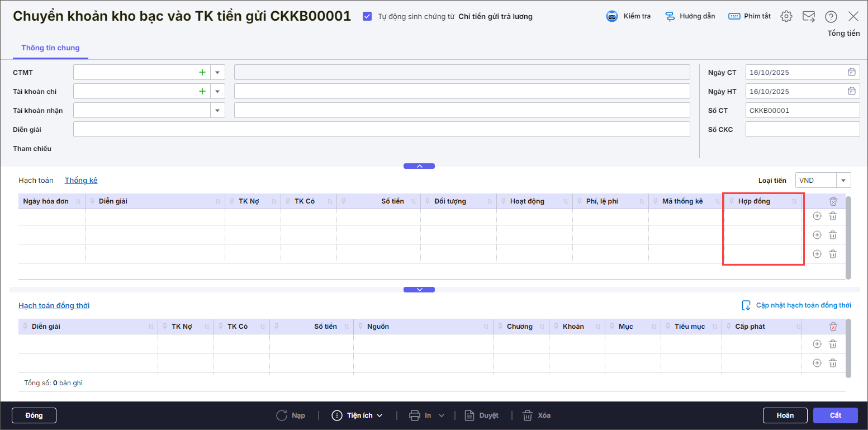Click the Cất save button
Viewport: 868px width, 430px height.
click(x=835, y=415)
